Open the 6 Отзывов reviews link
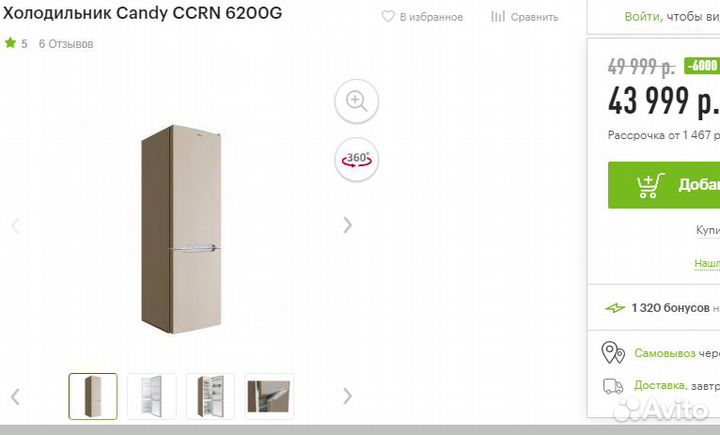 pos(66,44)
